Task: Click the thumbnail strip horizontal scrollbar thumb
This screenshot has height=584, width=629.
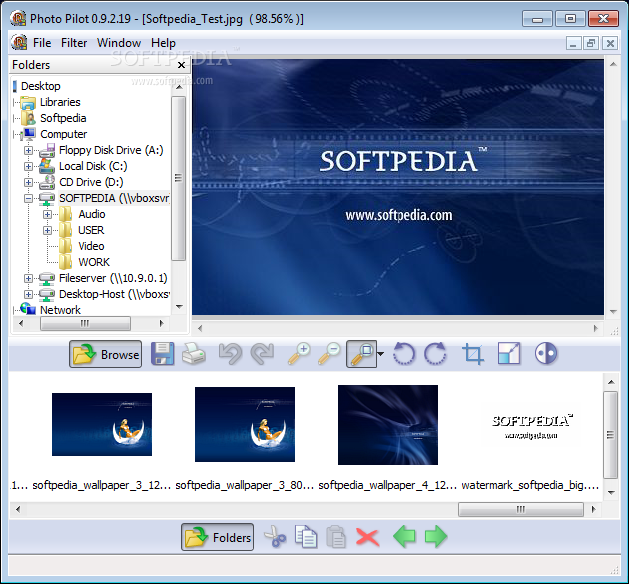Action: click(521, 509)
